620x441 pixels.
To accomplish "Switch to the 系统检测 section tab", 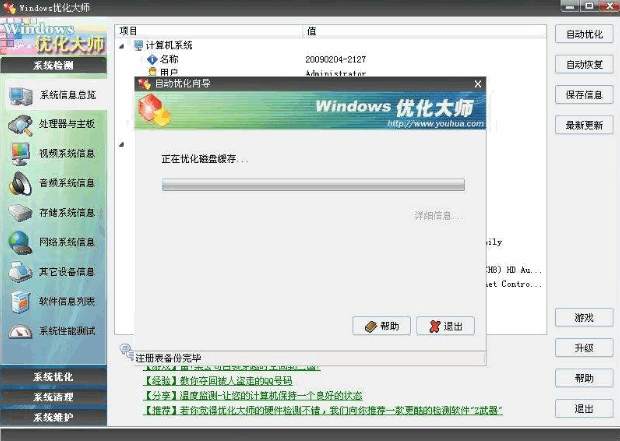I will click(x=53, y=65).
